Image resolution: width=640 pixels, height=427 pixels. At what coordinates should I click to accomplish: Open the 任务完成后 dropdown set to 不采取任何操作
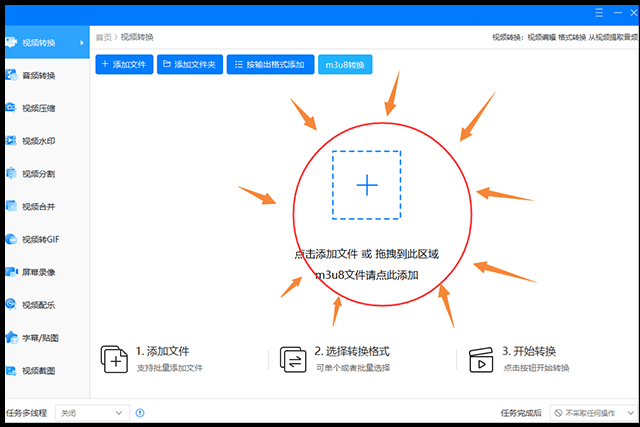click(x=594, y=413)
